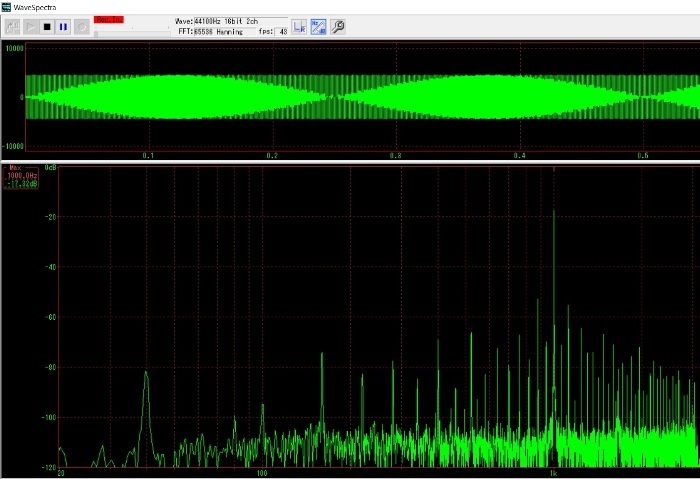Click the 0.1 time label on waveform
The width and height of the screenshot is (700, 479).
[148, 156]
